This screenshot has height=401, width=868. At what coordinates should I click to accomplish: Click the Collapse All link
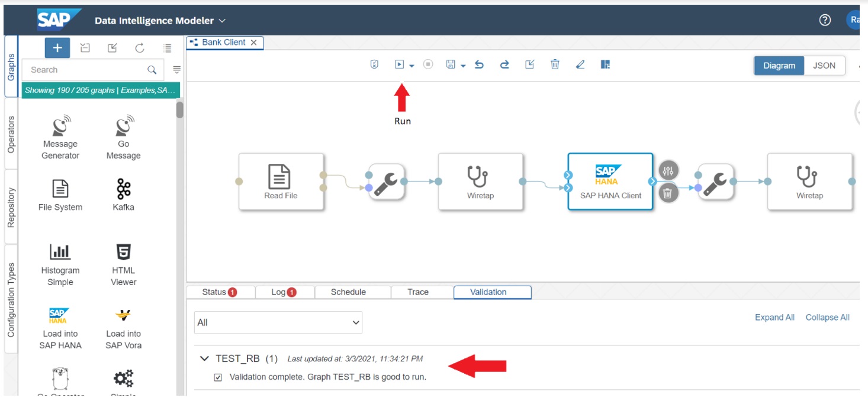coord(827,318)
